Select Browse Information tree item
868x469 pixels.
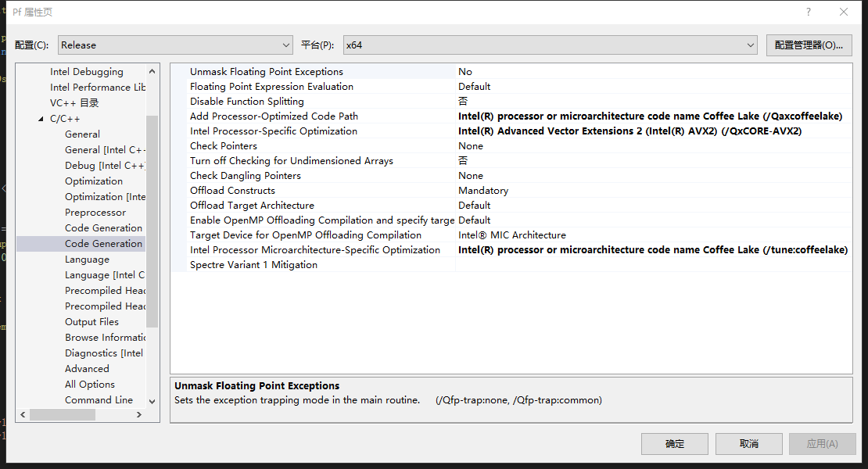tap(106, 338)
